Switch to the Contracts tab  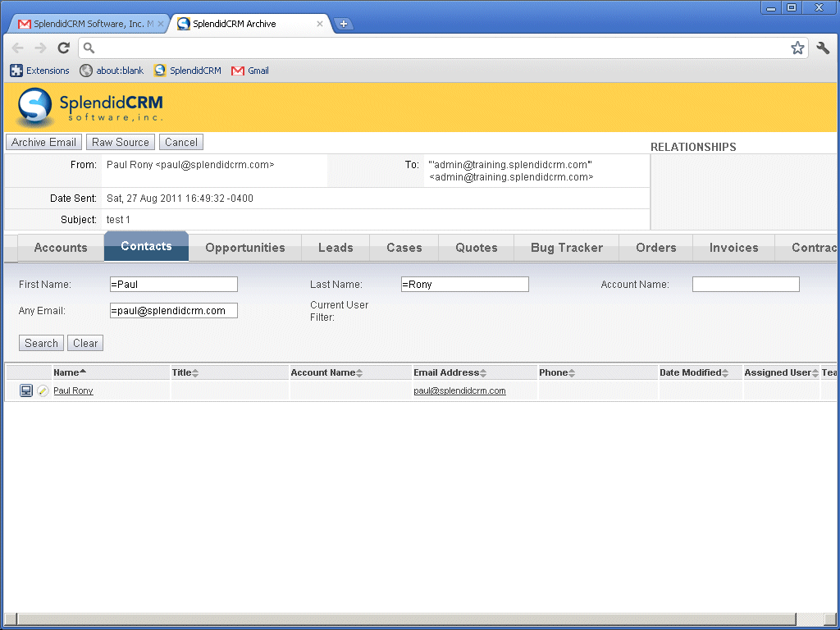(x=806, y=248)
